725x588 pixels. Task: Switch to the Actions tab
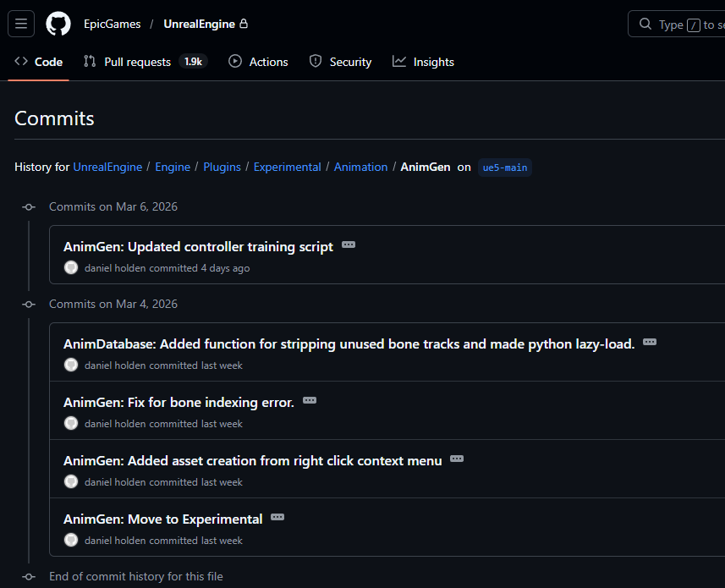(258, 62)
